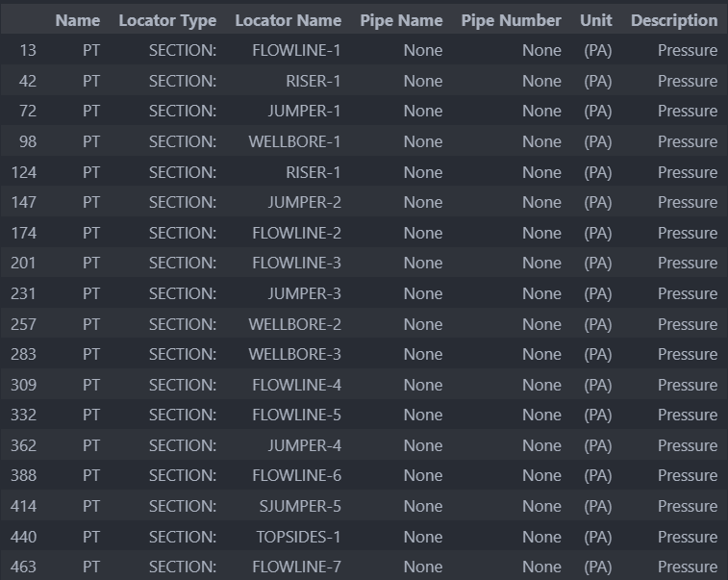The width and height of the screenshot is (728, 580).
Task: Select the SJUMPER-5 cell
Action: (300, 506)
